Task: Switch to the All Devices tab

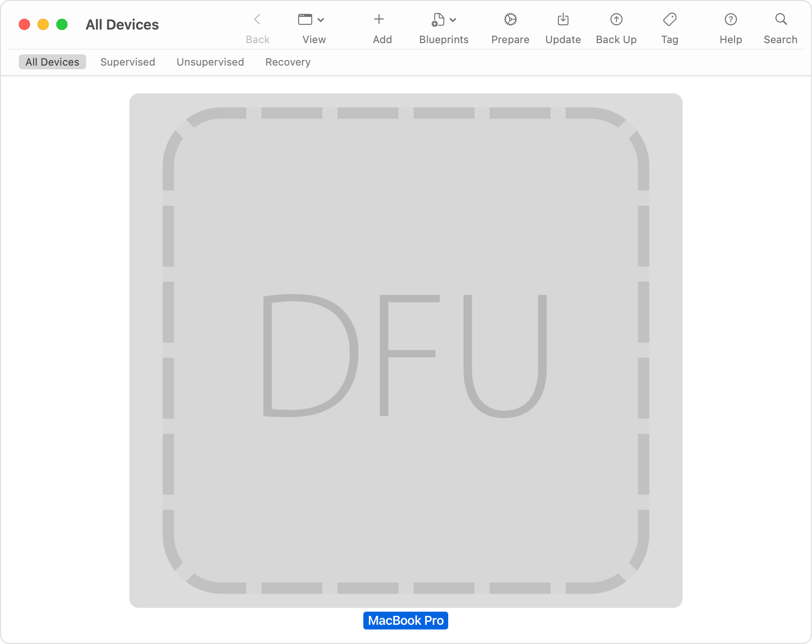Action: pyautogui.click(x=53, y=62)
